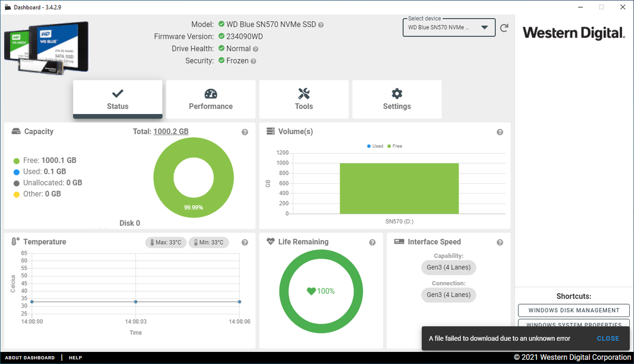Click the Settings gear icon
Viewport: 634px width, 364px height.
tap(397, 94)
